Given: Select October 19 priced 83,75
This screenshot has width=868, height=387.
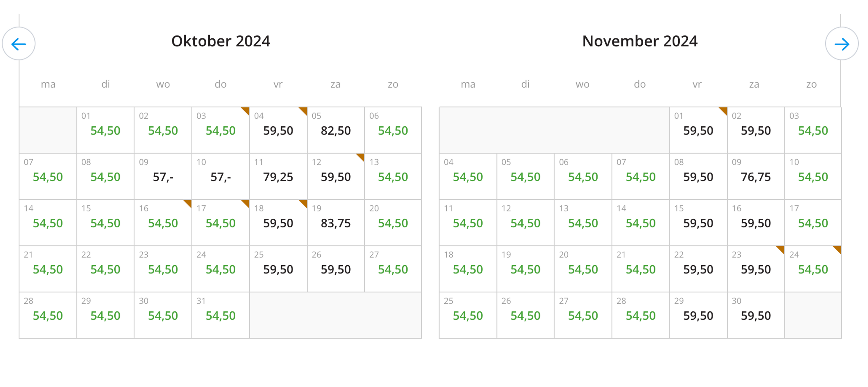Looking at the screenshot, I should 336,223.
